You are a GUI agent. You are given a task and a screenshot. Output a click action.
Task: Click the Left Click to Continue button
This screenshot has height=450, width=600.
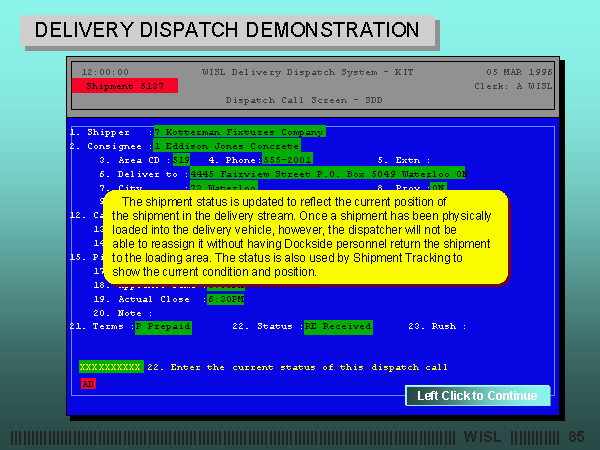pyautogui.click(x=477, y=396)
